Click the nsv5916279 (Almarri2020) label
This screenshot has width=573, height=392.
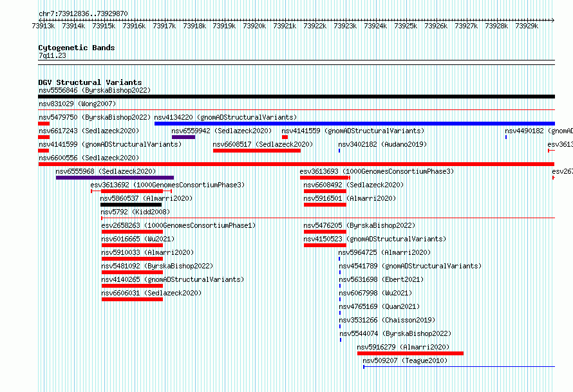[x=403, y=347]
